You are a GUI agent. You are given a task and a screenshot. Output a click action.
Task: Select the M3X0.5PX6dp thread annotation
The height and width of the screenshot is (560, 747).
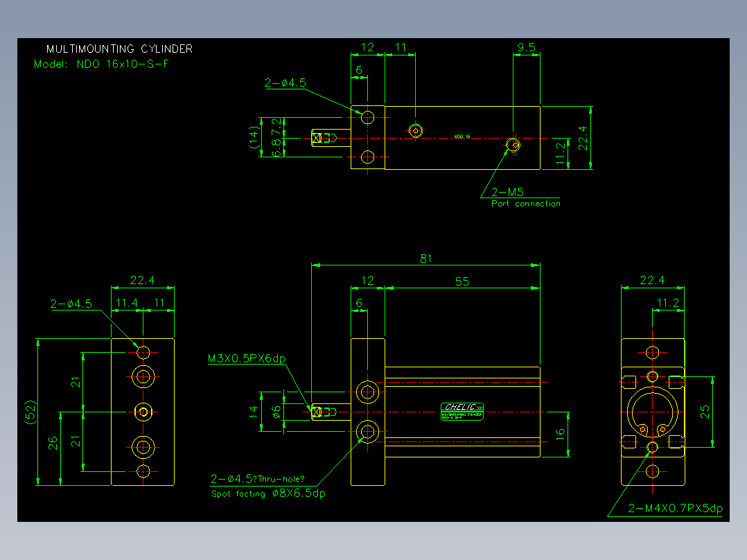tap(247, 358)
